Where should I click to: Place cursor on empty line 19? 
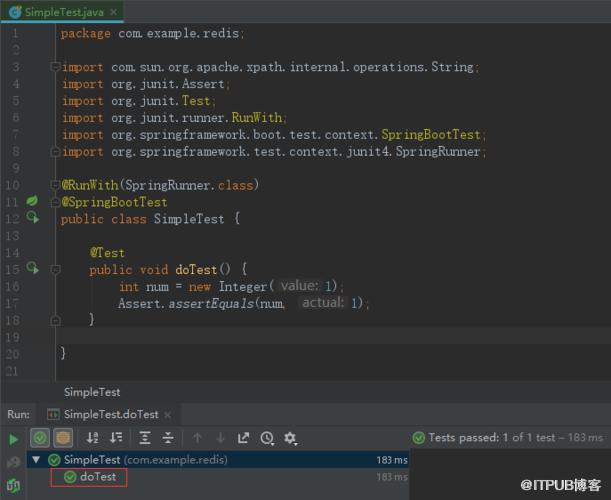point(334,336)
